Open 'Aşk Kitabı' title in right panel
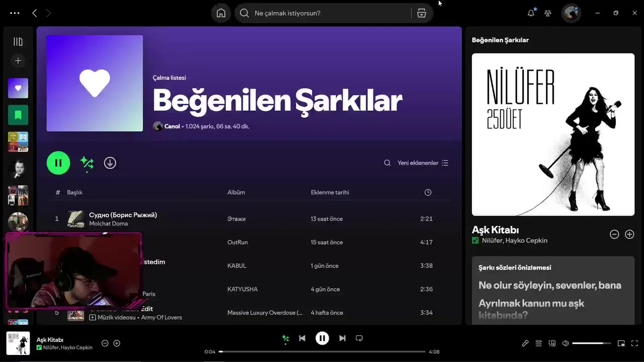644x362 pixels. coord(495,230)
